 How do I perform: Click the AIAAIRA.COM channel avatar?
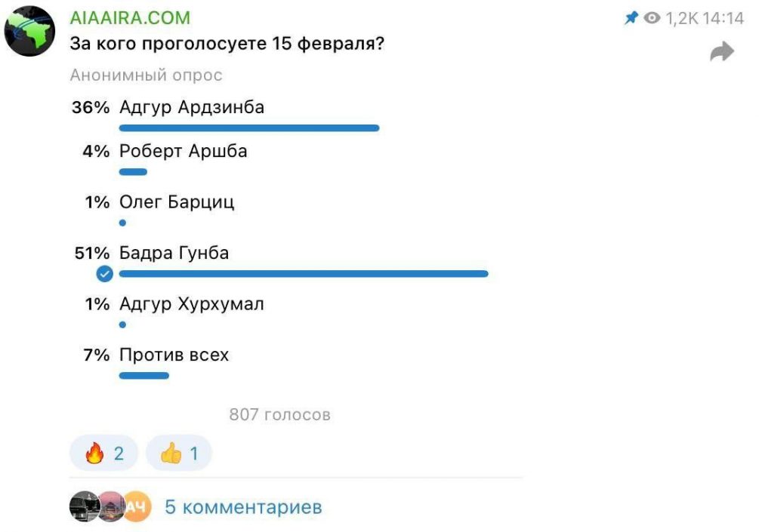click(30, 32)
